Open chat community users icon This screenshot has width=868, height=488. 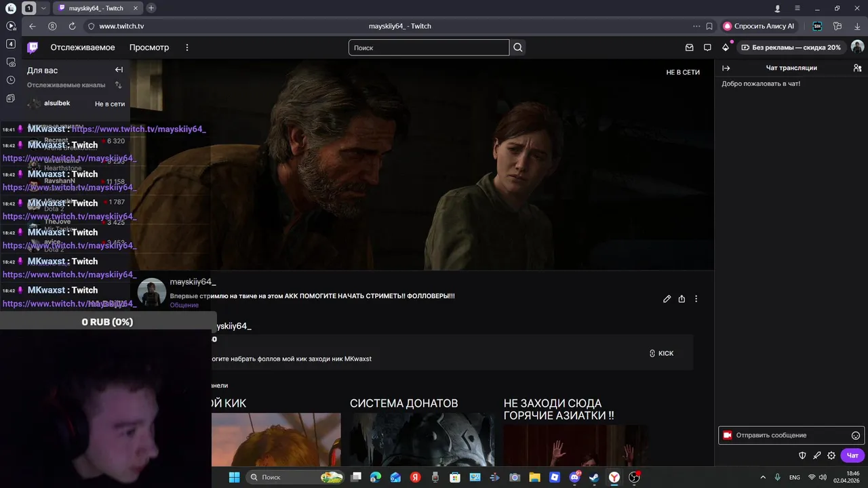pyautogui.click(x=857, y=68)
